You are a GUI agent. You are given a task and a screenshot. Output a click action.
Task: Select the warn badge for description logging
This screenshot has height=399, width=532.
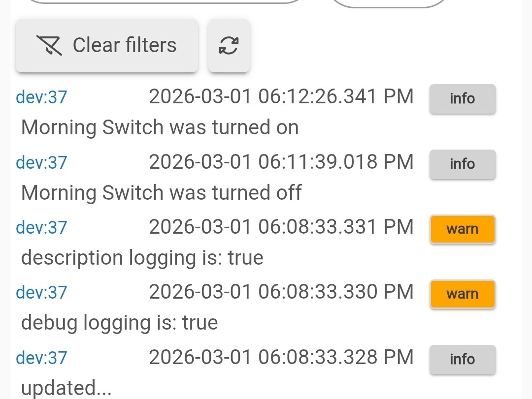(x=462, y=229)
